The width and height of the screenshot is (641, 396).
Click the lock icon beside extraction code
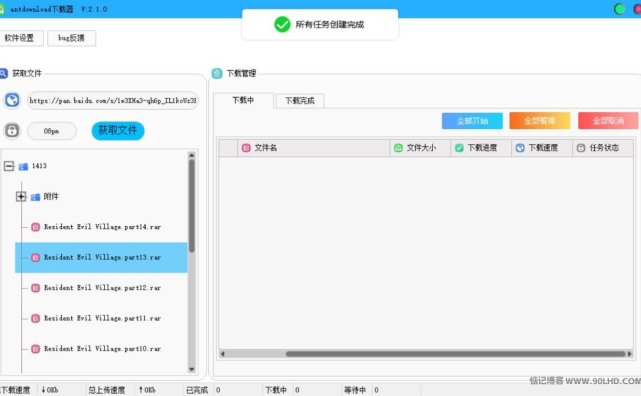click(12, 131)
